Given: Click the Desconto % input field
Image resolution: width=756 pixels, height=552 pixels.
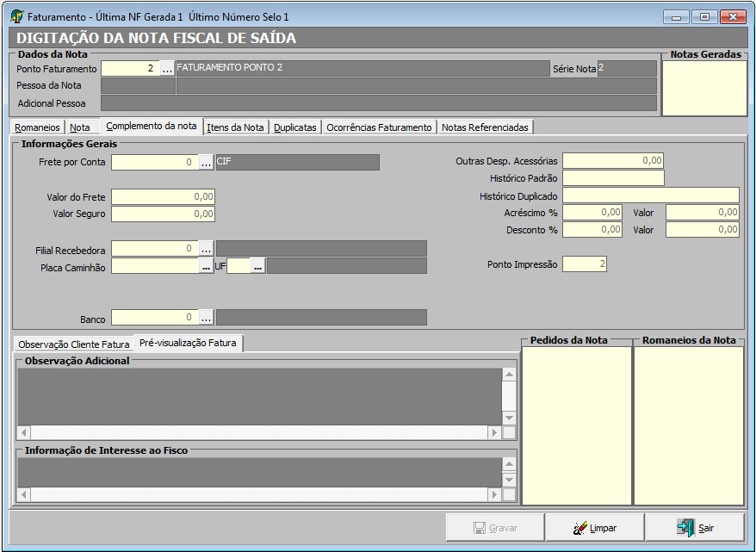Looking at the screenshot, I should pos(592,230).
